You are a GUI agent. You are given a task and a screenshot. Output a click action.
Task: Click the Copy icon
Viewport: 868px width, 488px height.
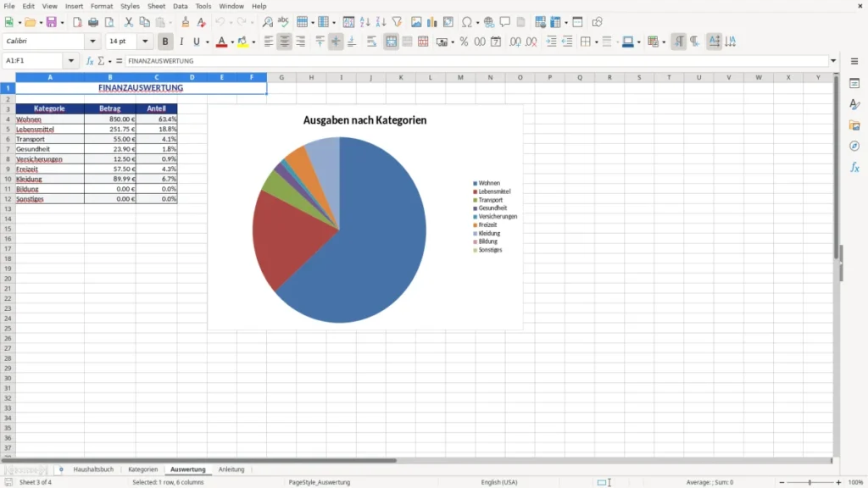click(x=144, y=22)
